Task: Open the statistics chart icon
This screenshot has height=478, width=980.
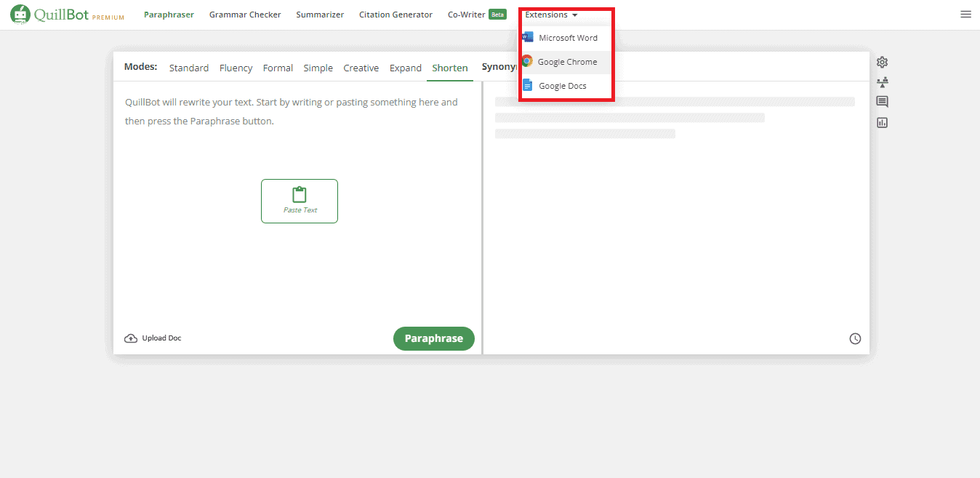Action: [883, 122]
